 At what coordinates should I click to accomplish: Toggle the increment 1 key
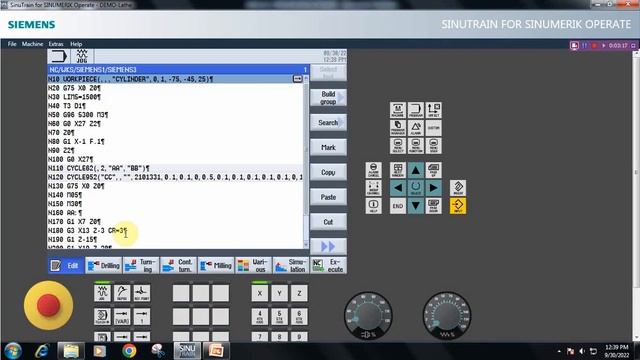click(x=142, y=317)
